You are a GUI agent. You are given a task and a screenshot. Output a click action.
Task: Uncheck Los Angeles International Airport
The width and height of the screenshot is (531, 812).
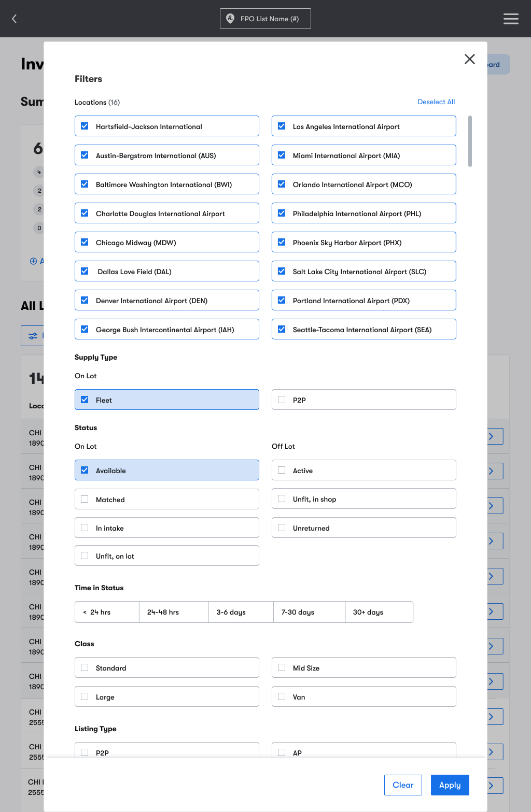coord(364,126)
